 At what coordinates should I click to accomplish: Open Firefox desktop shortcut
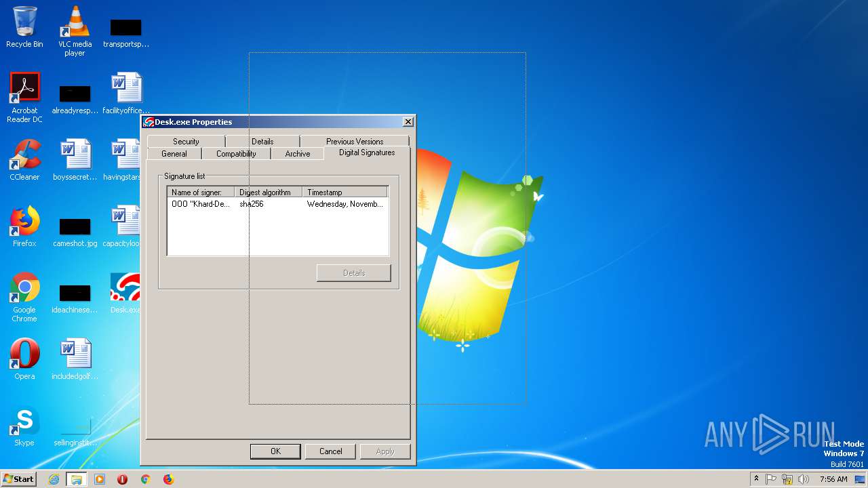(24, 226)
